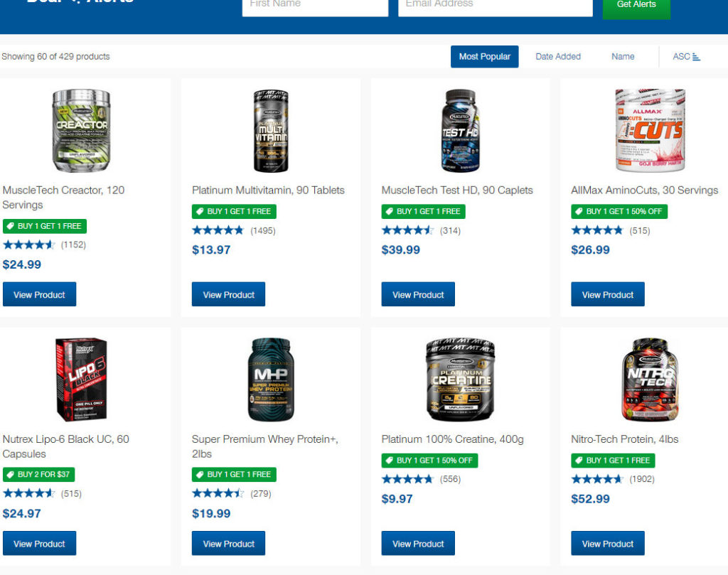The height and width of the screenshot is (575, 728).
Task: Click the $26.99 AminoCuts price
Action: coord(590,249)
